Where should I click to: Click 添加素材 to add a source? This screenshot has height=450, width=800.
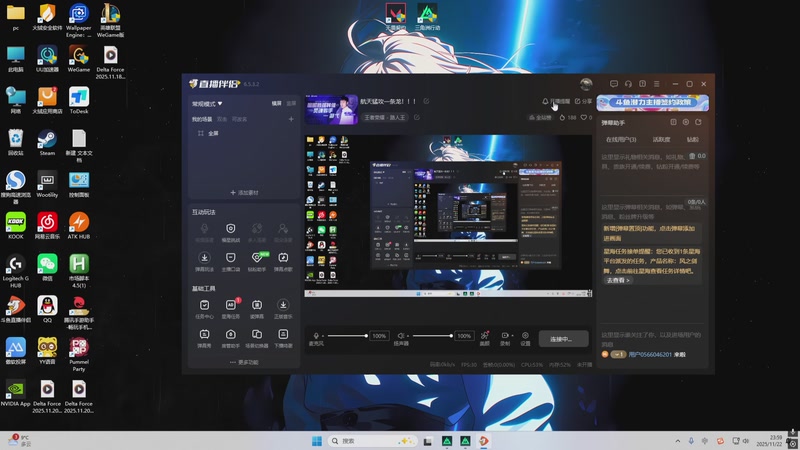coord(244,192)
